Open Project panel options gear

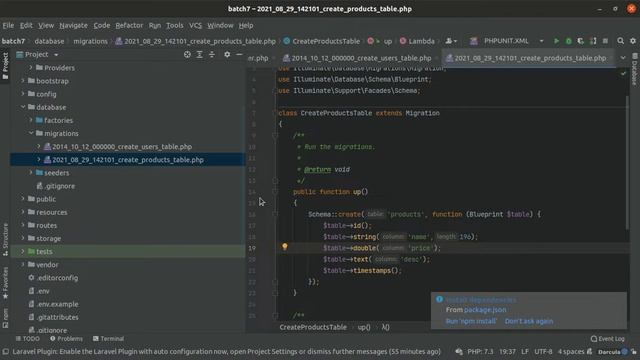coord(227,54)
